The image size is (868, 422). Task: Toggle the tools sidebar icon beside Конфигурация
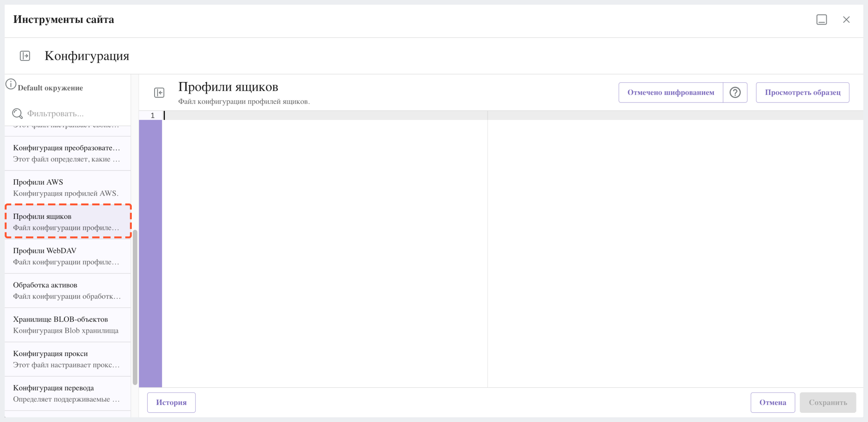tap(25, 56)
